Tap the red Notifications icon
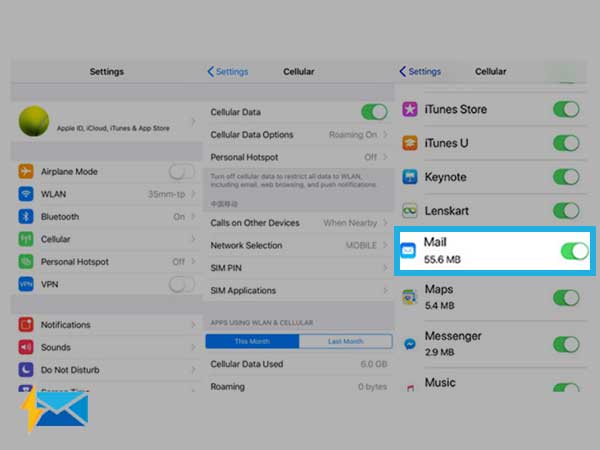The image size is (600, 450). tap(26, 324)
